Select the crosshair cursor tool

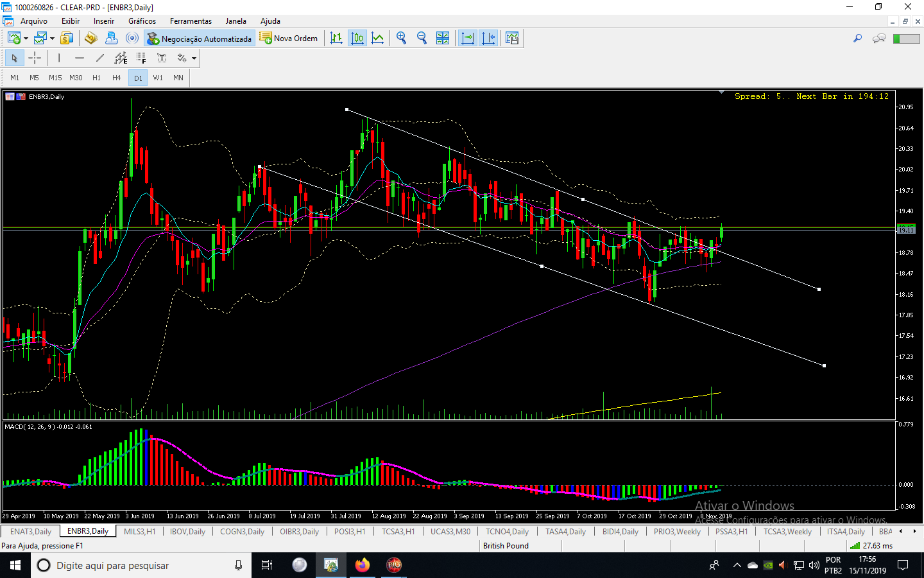click(x=35, y=58)
